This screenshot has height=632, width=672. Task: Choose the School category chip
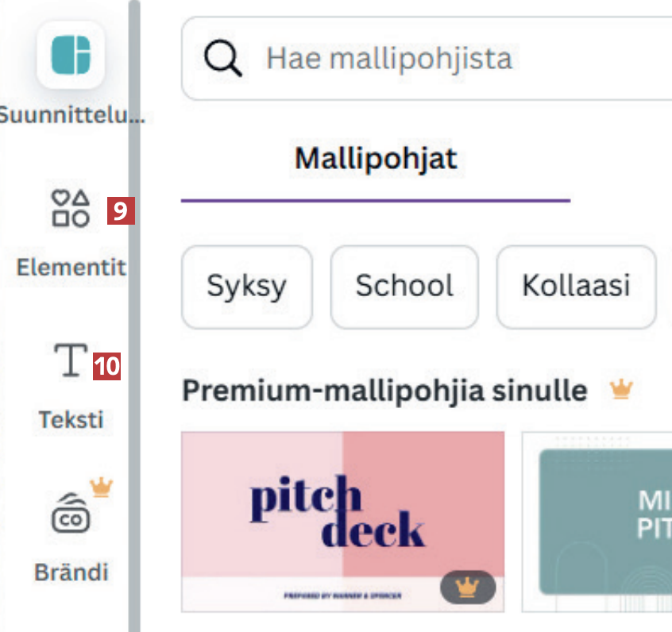404,286
